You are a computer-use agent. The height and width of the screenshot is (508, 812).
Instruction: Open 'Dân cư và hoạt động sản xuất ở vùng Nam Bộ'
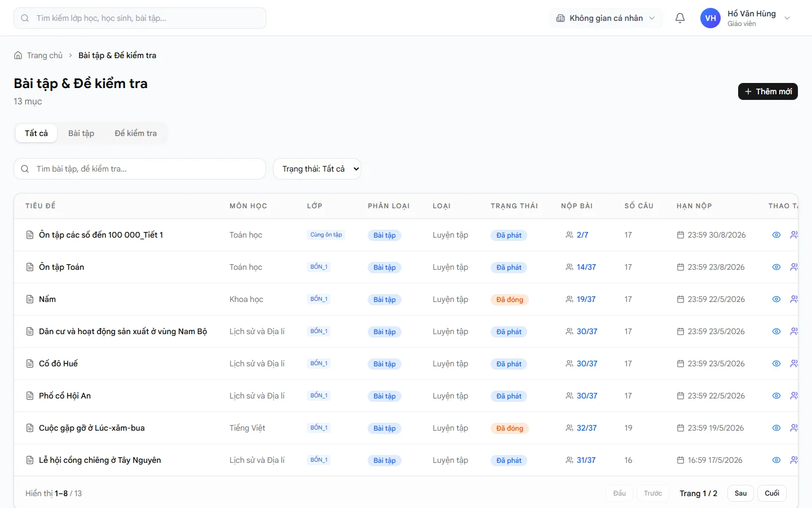[123, 331]
